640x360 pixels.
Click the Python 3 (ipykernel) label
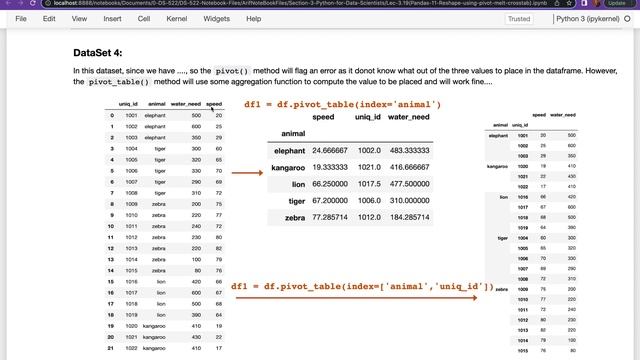(588, 19)
